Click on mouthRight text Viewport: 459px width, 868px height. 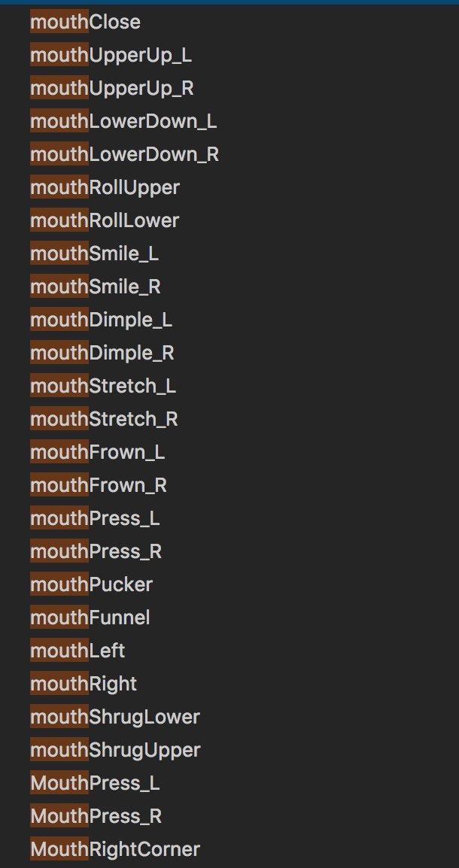(84, 684)
